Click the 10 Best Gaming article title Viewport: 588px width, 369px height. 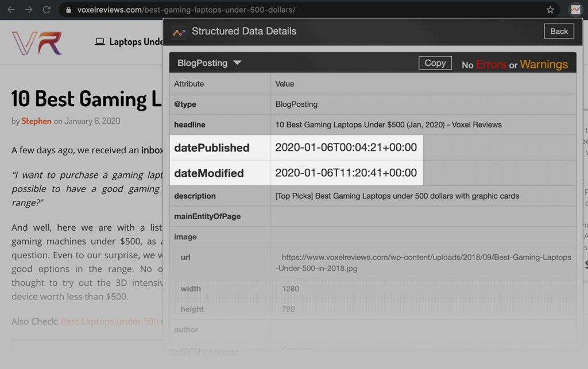click(87, 99)
